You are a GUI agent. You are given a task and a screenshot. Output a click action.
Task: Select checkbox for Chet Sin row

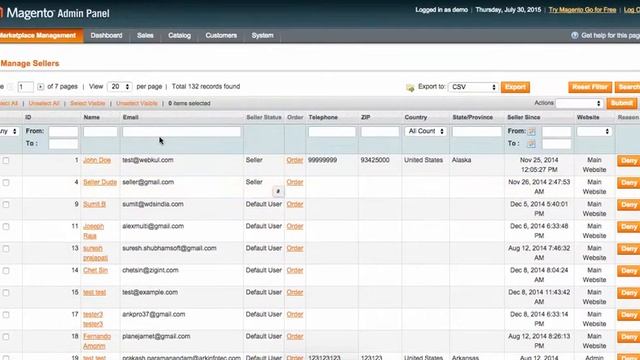click(6, 271)
